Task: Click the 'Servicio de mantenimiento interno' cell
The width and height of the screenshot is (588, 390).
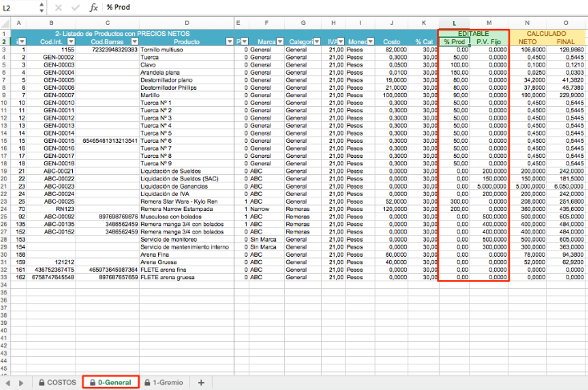Action: 187,246
